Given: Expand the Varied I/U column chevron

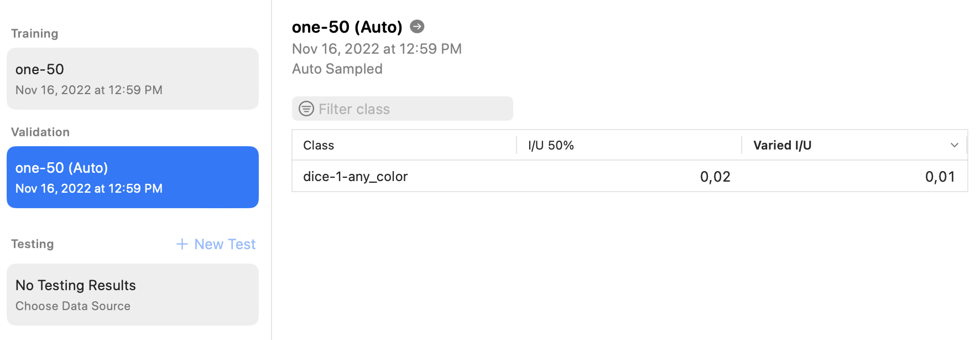Looking at the screenshot, I should 954,145.
